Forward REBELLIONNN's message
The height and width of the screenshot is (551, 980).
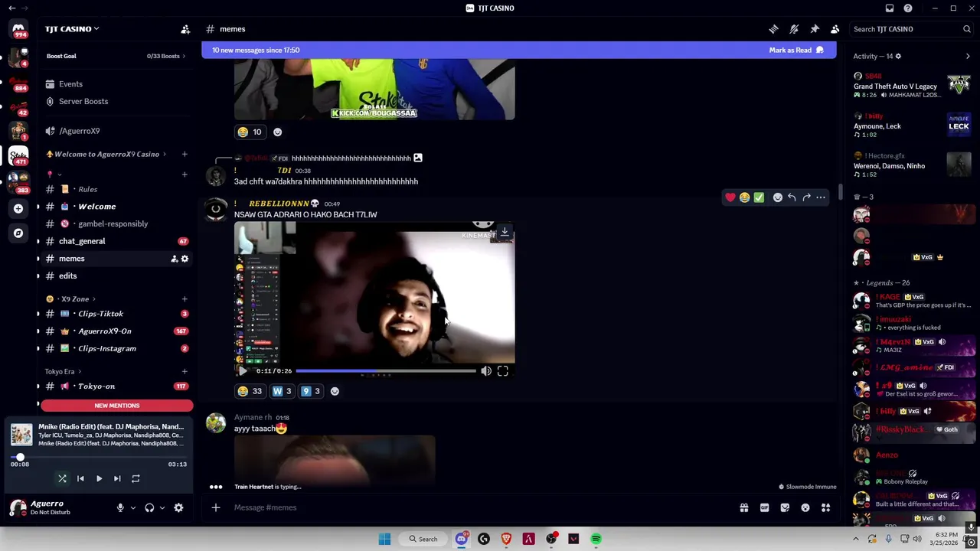(x=806, y=197)
